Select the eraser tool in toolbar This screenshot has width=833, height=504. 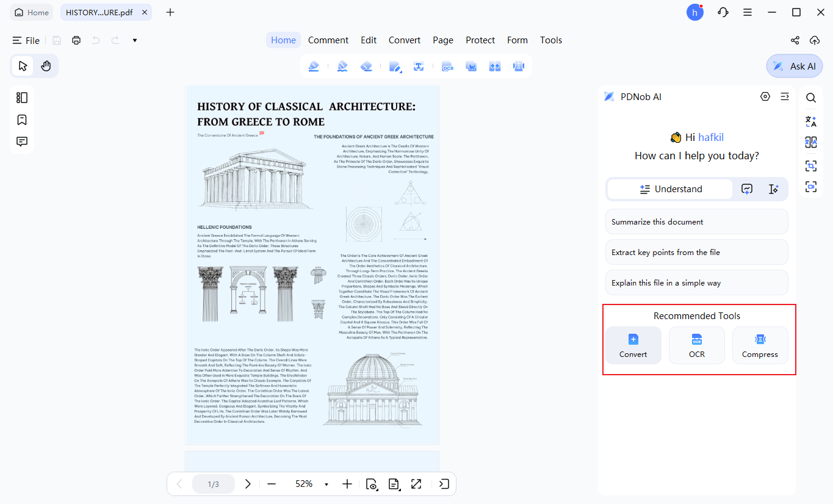[366, 66]
